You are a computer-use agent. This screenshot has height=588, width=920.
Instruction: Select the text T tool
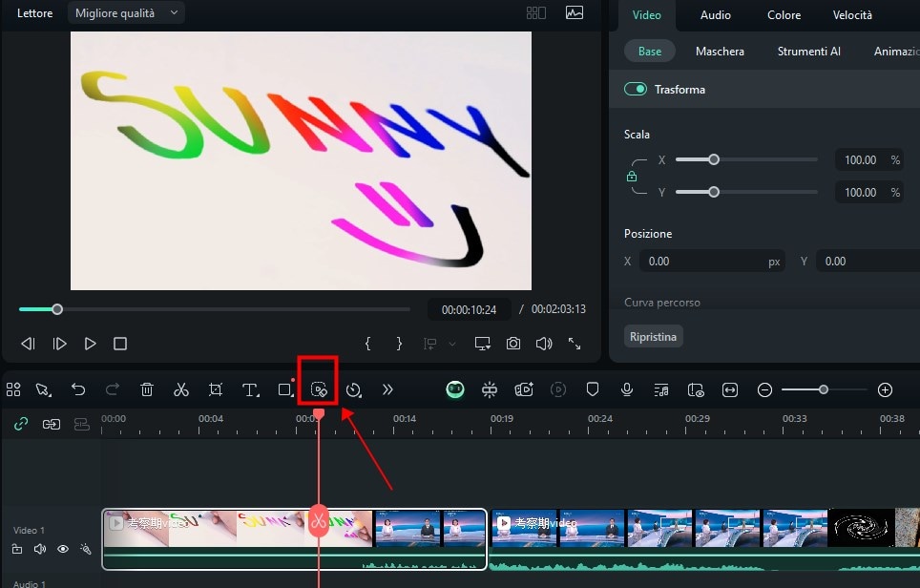251,389
